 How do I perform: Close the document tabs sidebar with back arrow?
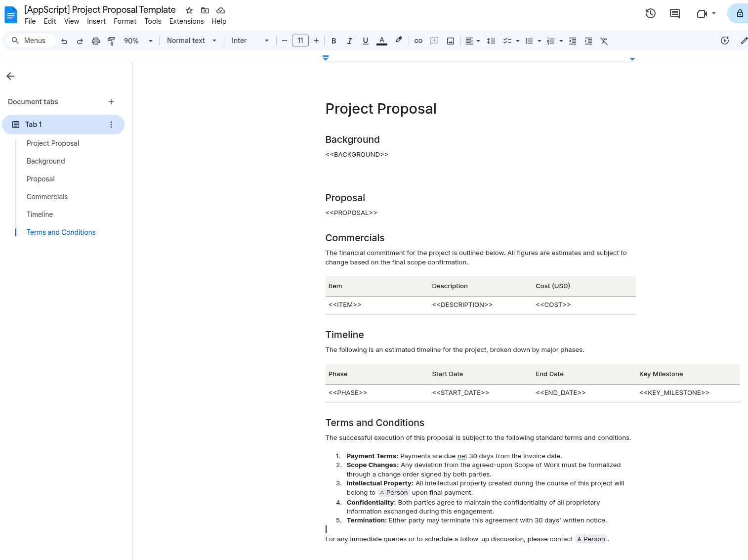10,76
